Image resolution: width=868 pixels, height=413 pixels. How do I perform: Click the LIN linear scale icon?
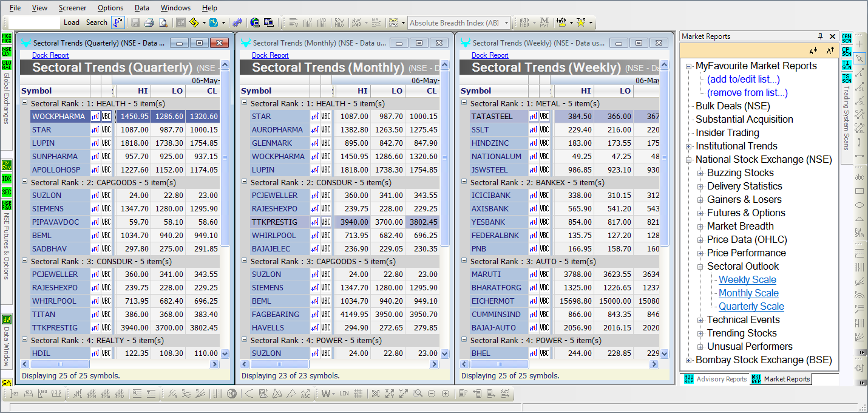[344, 394]
